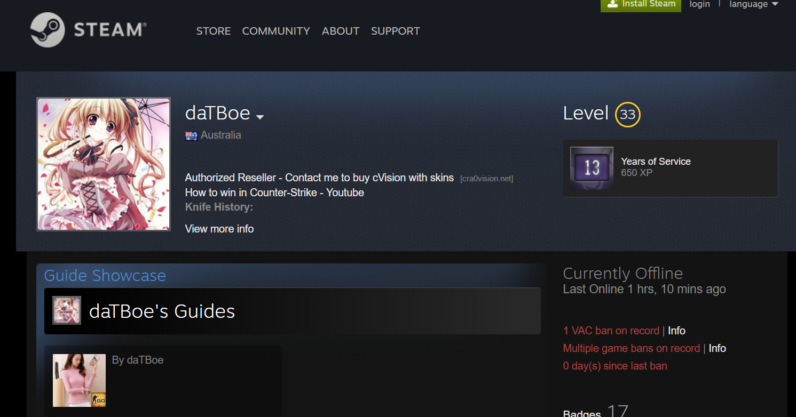796x417 pixels.
Task: Click the download icon on Install Steam
Action: (x=614, y=4)
